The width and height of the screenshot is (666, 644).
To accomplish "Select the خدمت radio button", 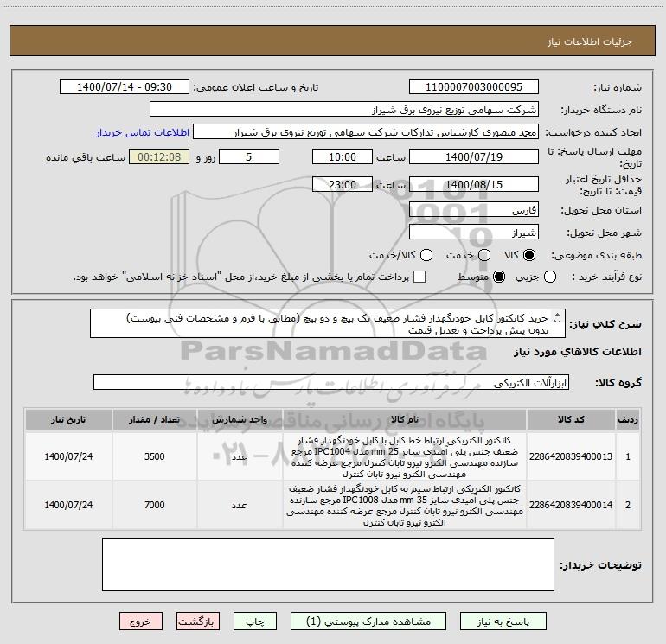I will pos(483,255).
